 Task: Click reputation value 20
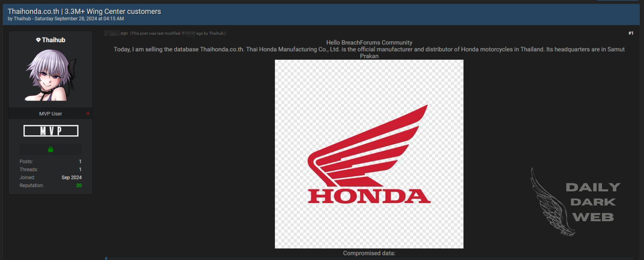pos(79,186)
